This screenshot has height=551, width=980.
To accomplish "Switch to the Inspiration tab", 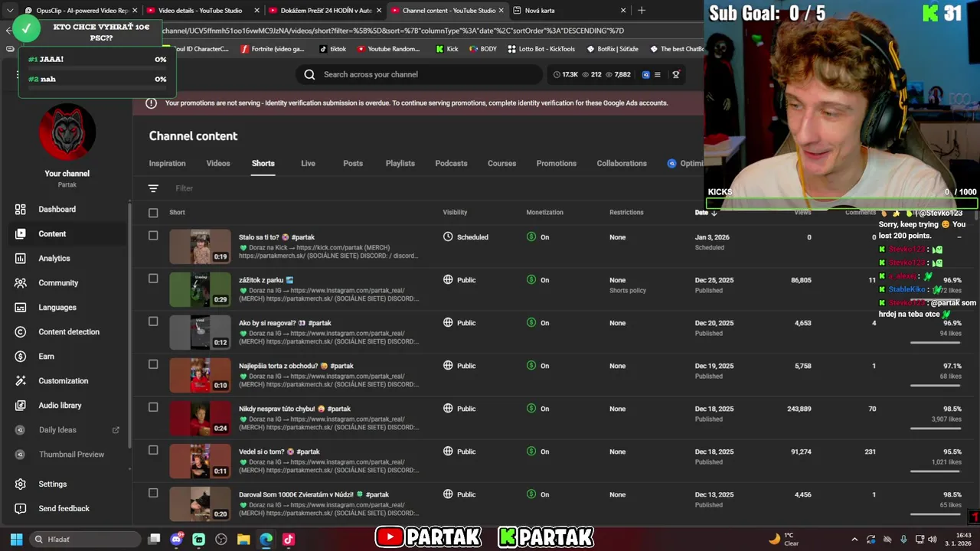I will pos(167,163).
